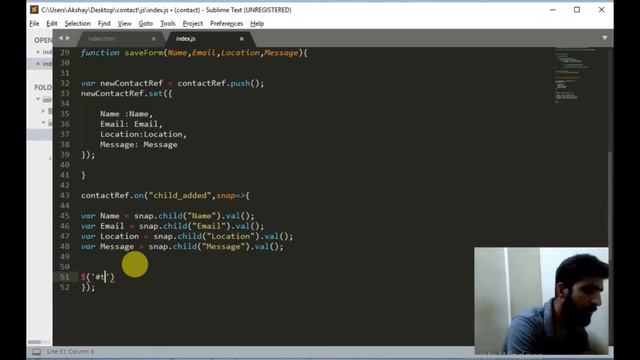Open the Find menu
The height and width of the screenshot is (360, 640).
point(104,24)
